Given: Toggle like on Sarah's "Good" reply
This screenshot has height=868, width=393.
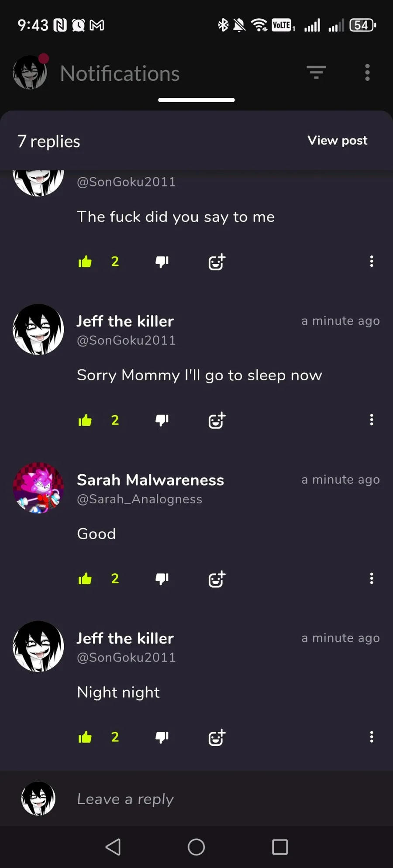Looking at the screenshot, I should coord(85,579).
